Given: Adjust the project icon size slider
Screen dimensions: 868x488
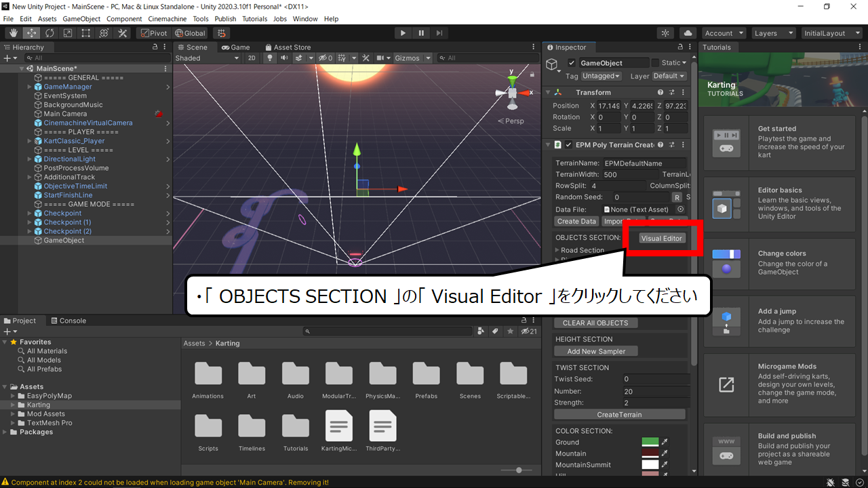Looking at the screenshot, I should click(519, 470).
